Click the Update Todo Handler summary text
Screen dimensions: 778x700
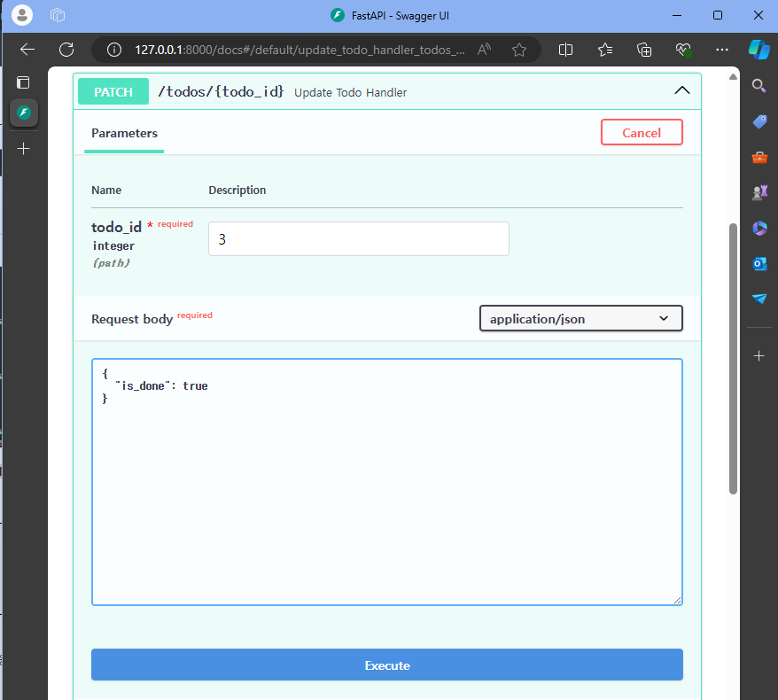(350, 93)
